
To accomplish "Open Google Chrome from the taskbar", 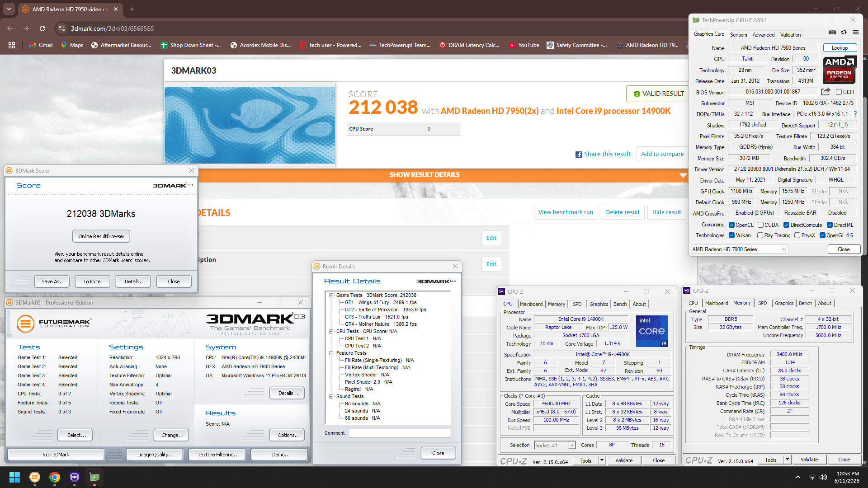I will click(55, 477).
